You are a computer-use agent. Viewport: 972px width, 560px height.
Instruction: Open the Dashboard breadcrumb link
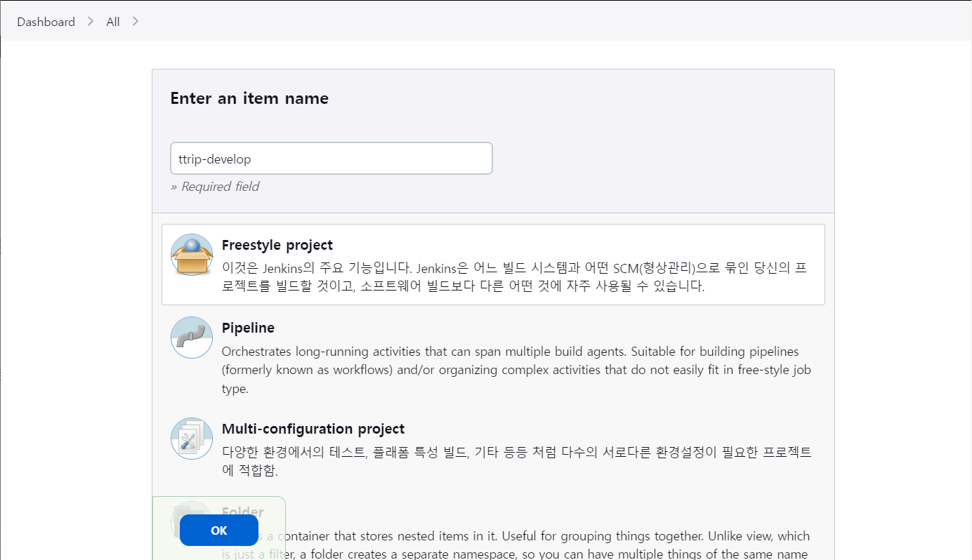click(x=46, y=22)
